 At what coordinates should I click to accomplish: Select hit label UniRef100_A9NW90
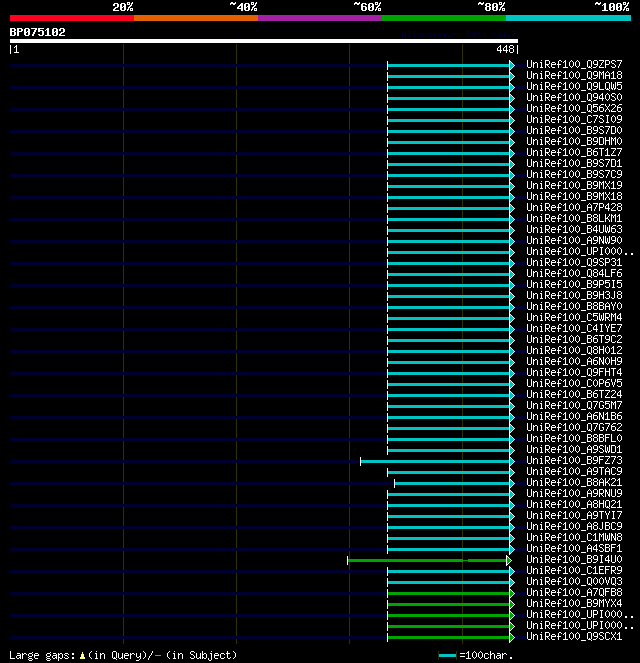coord(574,240)
